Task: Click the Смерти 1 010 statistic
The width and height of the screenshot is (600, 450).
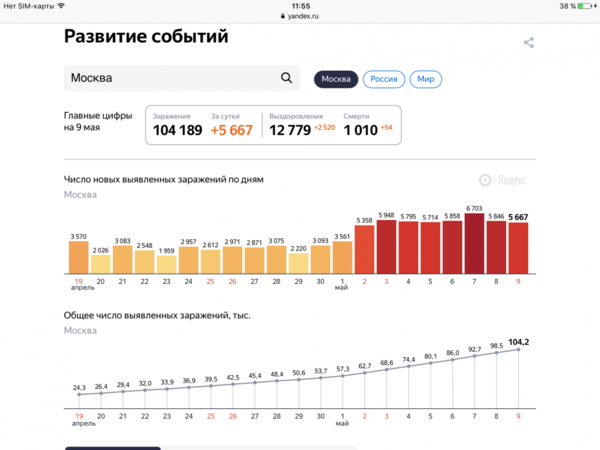Action: coord(367,125)
